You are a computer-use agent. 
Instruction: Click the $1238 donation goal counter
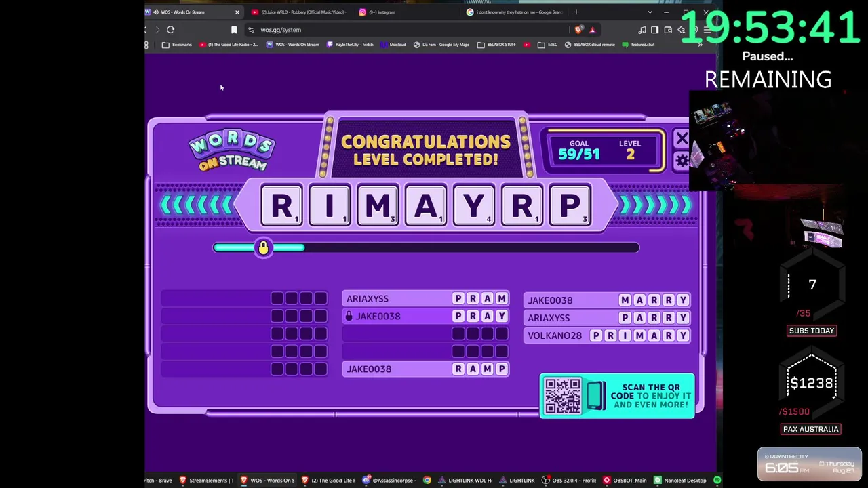click(x=812, y=384)
